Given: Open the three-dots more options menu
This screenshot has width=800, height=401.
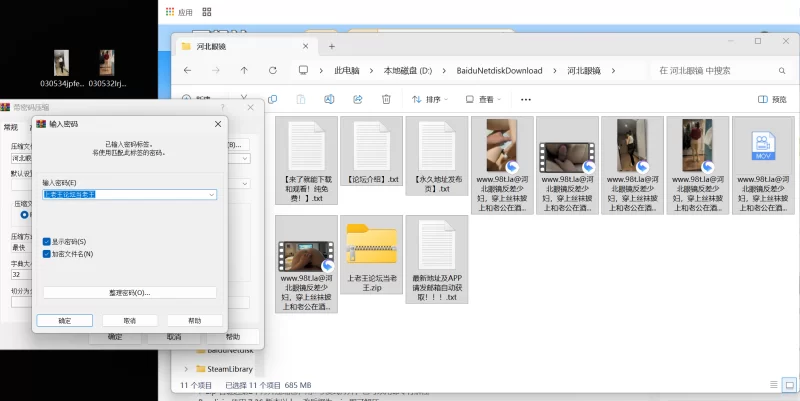Looking at the screenshot, I should point(527,99).
